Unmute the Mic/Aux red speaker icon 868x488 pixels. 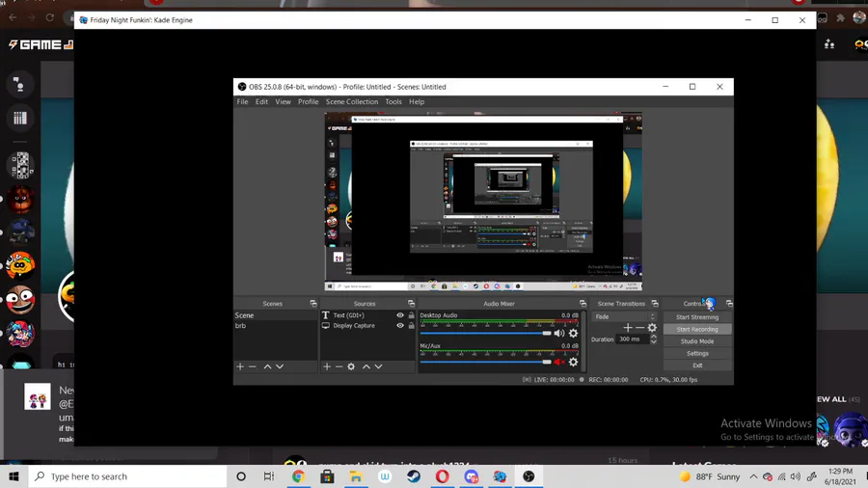click(x=559, y=362)
